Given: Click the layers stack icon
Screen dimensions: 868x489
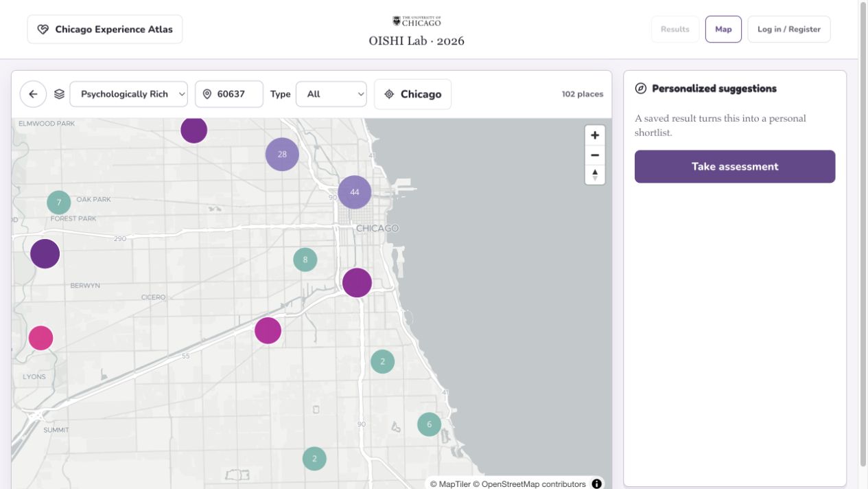Looking at the screenshot, I should [59, 94].
